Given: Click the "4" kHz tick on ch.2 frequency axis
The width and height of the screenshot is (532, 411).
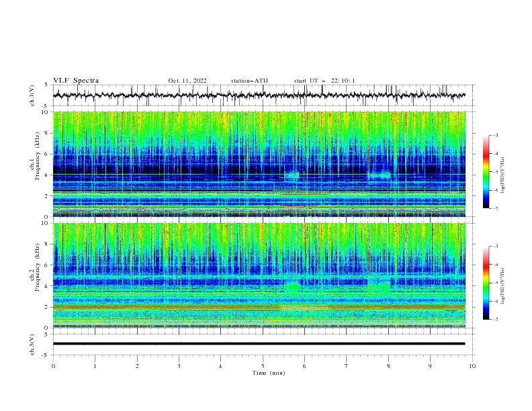Looking at the screenshot, I should click(x=47, y=286).
